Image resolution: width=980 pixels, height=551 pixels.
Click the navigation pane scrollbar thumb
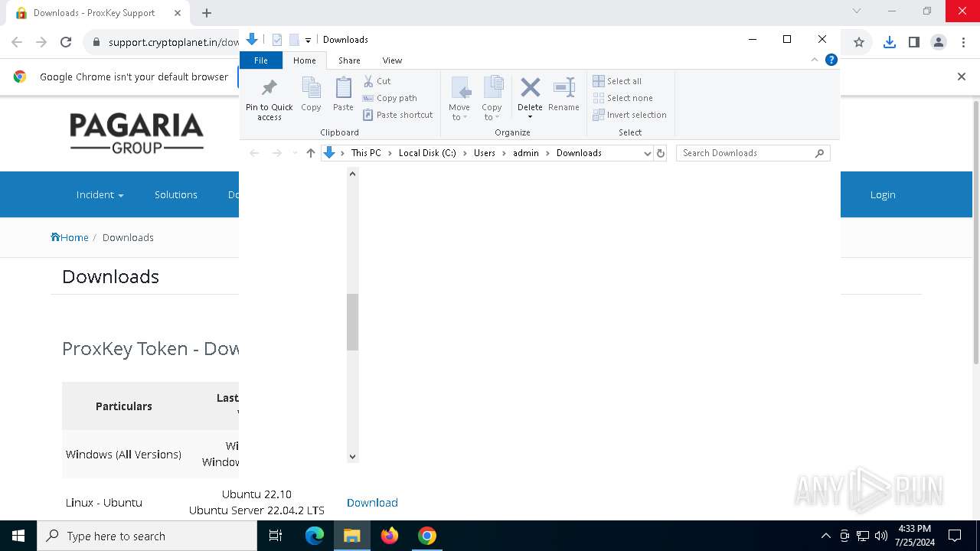click(352, 322)
